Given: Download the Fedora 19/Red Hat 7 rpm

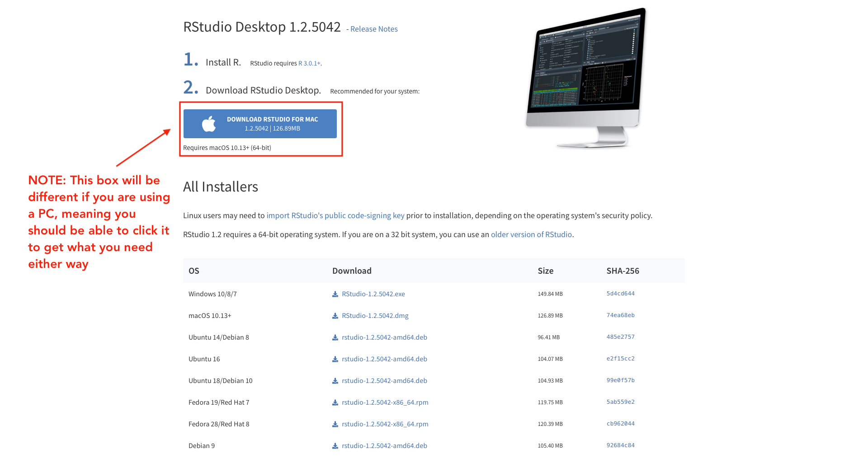Looking at the screenshot, I should (x=385, y=402).
